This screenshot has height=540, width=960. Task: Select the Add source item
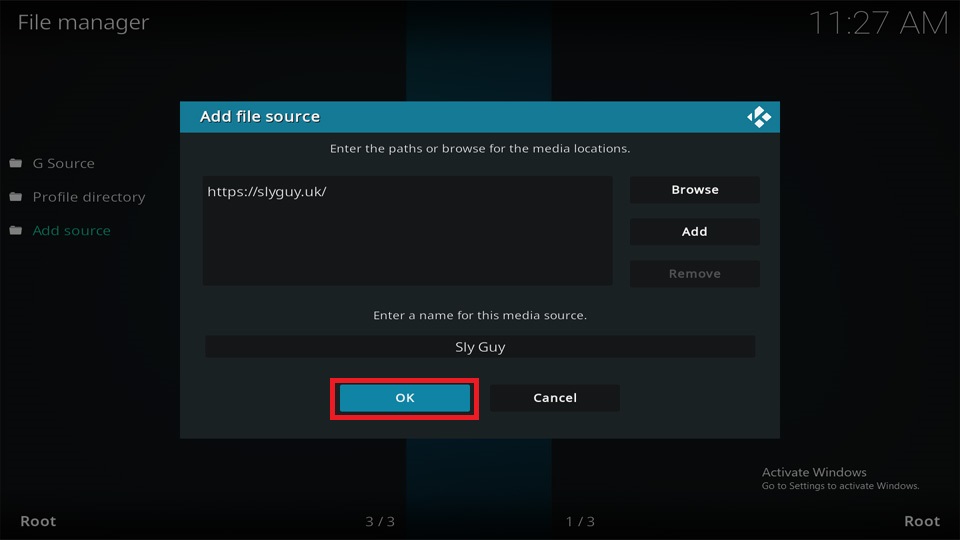(x=72, y=231)
